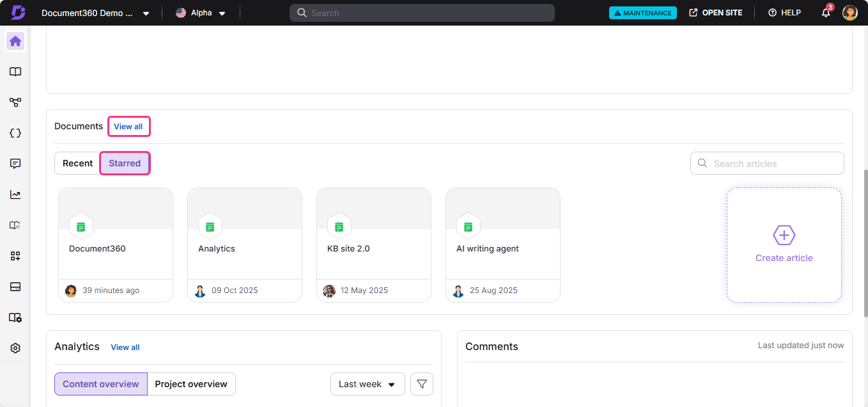Viewport: 868px width, 407px height.
Task: Open the Knowledge base site settings icon
Action: tap(15, 317)
